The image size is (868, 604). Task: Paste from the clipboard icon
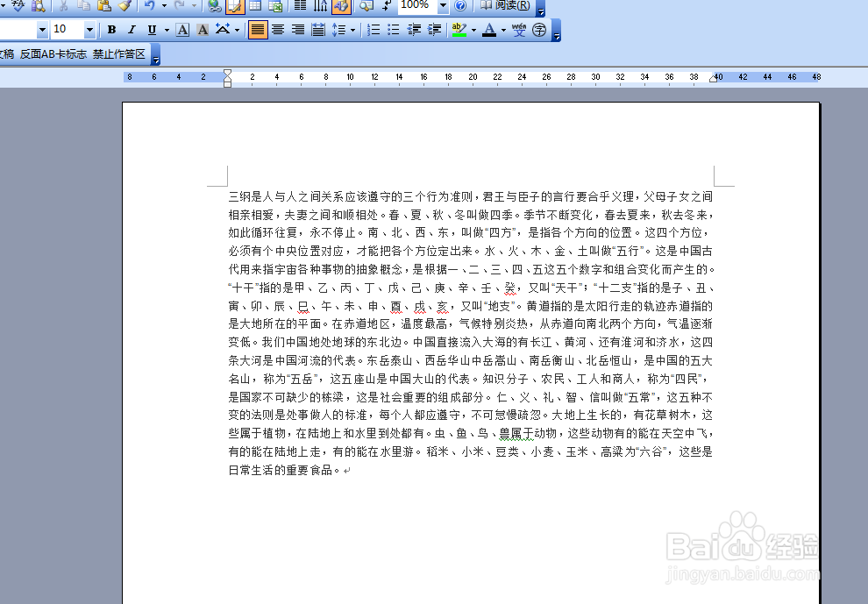click(104, 5)
